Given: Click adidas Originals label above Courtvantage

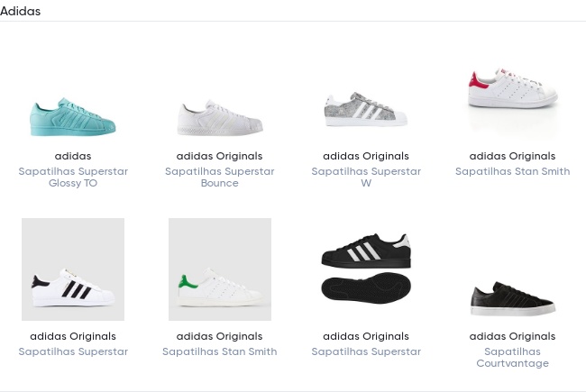Looking at the screenshot, I should [x=512, y=336].
